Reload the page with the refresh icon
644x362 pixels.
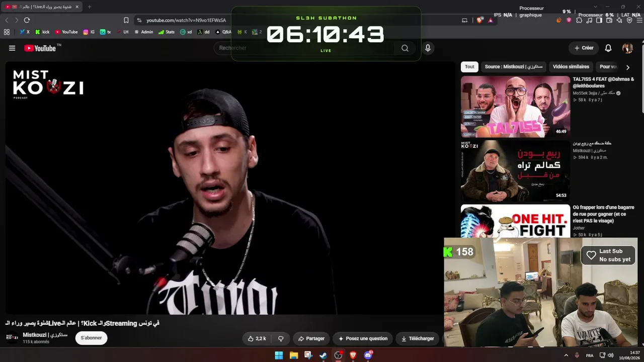pyautogui.click(x=27, y=20)
